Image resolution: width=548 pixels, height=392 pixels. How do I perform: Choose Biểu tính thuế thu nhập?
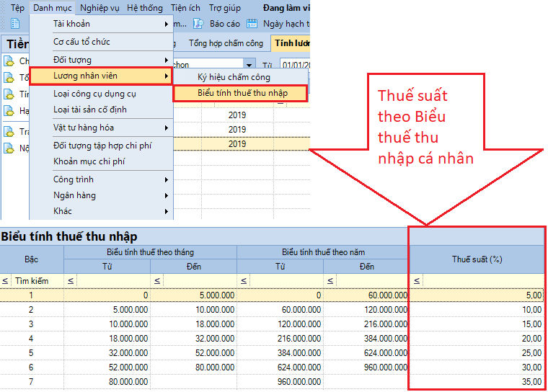240,93
